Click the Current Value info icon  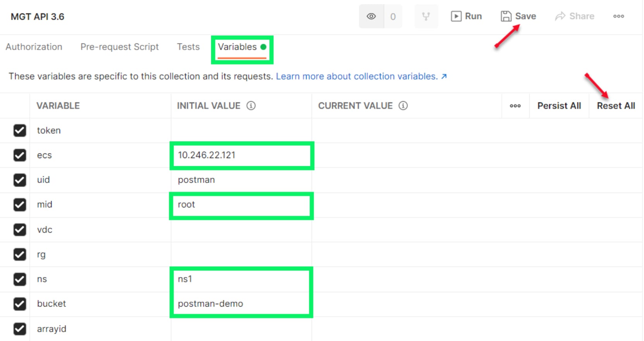tap(403, 106)
